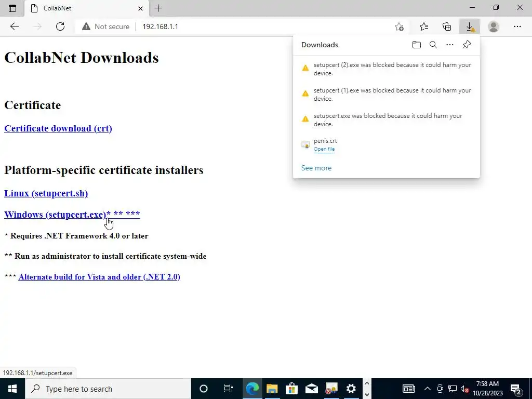Open Alternate build for Vista link
The image size is (532, 399).
click(x=99, y=277)
